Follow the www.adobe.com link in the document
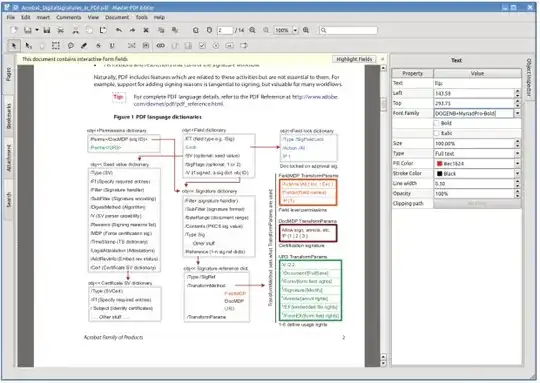 point(315,97)
